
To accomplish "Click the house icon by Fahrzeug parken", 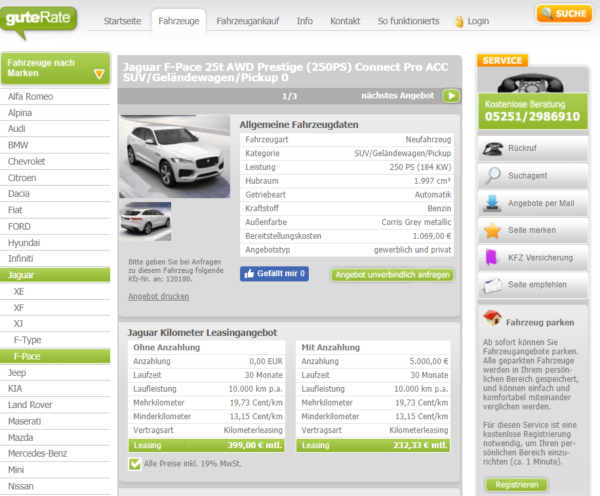I will pyautogui.click(x=492, y=318).
